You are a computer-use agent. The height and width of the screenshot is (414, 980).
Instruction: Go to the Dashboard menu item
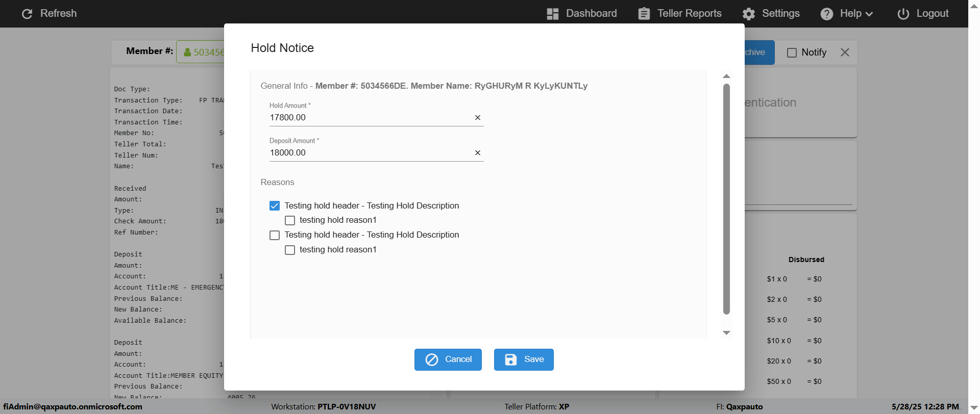591,14
